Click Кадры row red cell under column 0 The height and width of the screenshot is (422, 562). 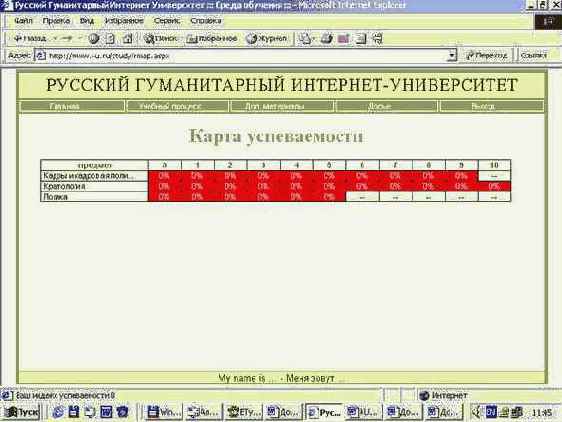tap(165, 176)
